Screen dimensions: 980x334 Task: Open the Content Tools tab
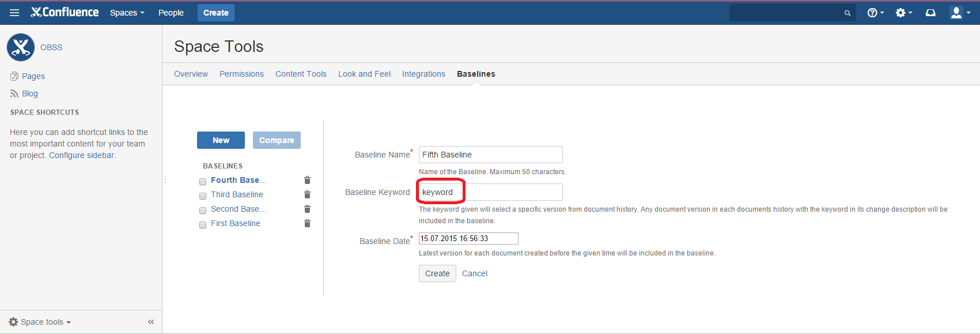point(301,74)
